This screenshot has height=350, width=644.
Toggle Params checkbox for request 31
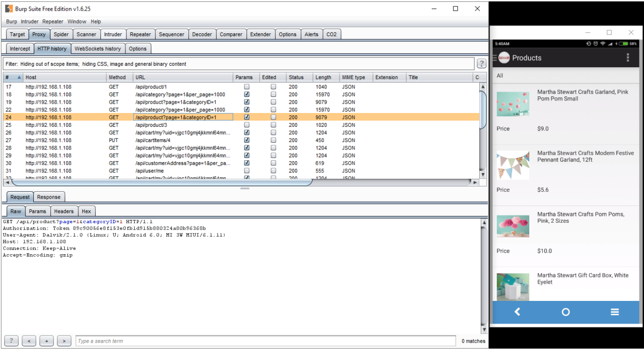pos(247,171)
